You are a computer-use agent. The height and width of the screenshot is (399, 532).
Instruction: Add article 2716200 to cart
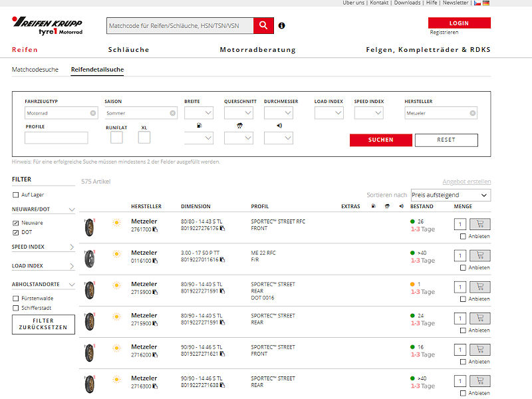pos(479,350)
